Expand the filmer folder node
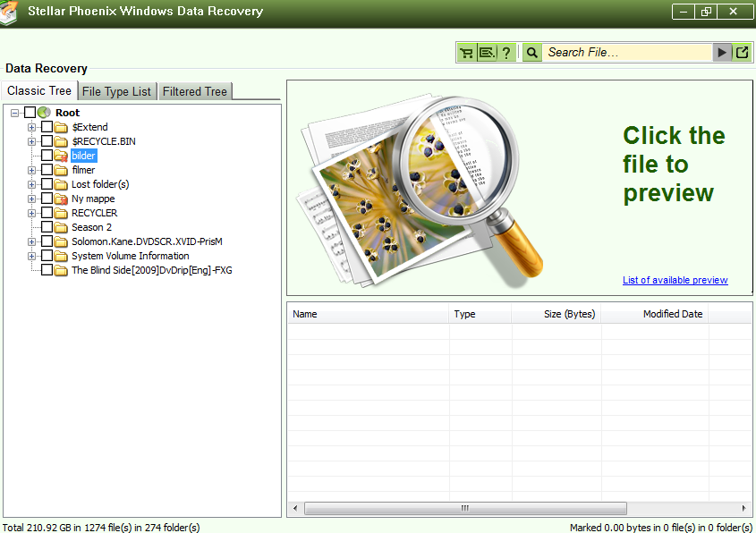756x533 pixels. pos(32,170)
